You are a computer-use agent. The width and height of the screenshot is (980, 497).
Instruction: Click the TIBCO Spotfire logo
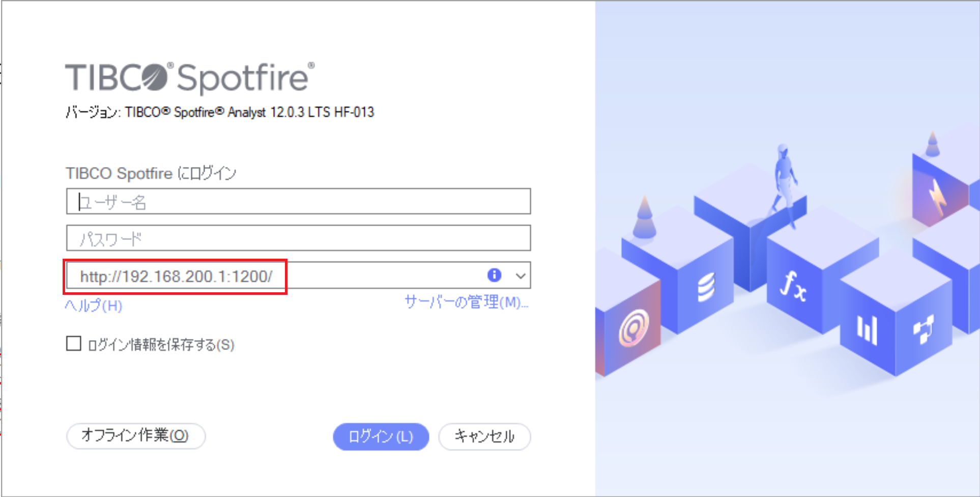tap(190, 78)
